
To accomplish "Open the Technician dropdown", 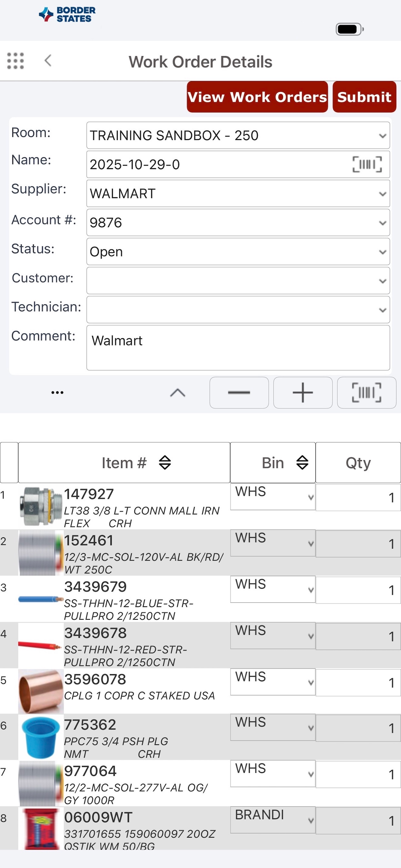I will pos(238,309).
